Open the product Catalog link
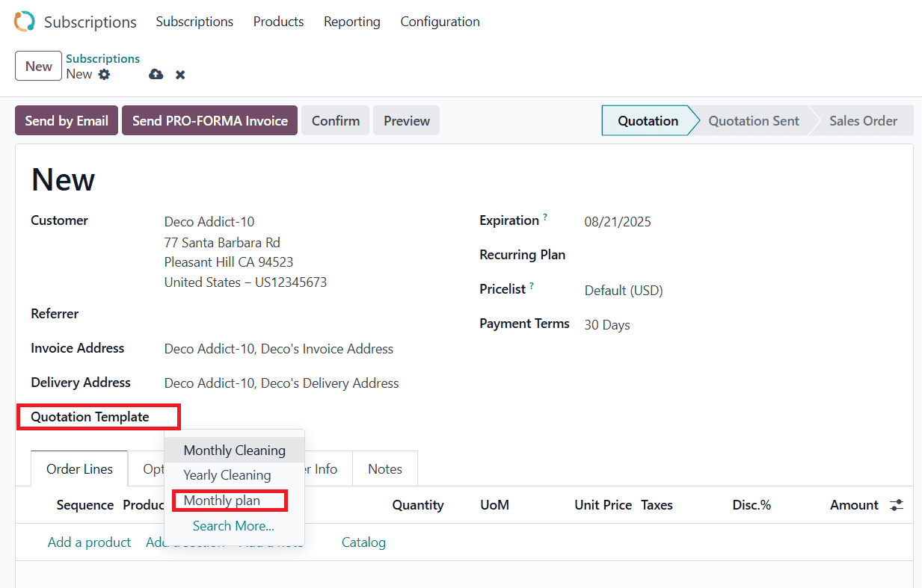Viewport: 922px width, 588px height. tap(363, 542)
